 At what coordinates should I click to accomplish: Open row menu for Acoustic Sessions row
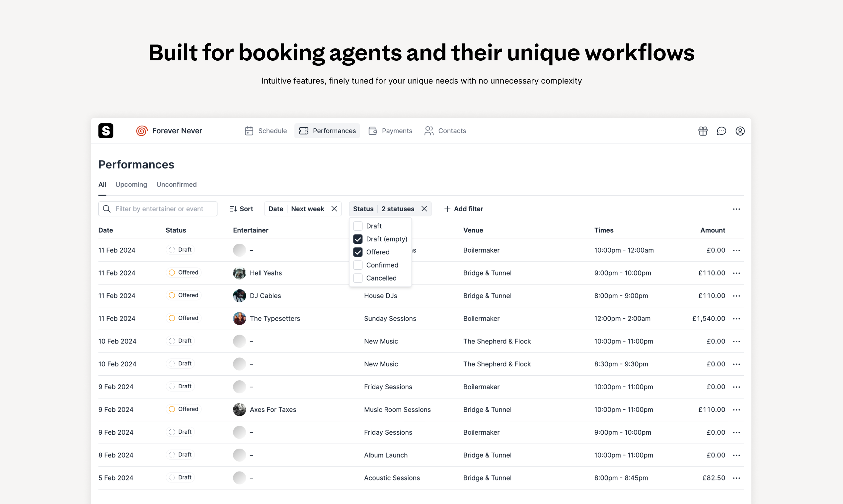tap(736, 478)
